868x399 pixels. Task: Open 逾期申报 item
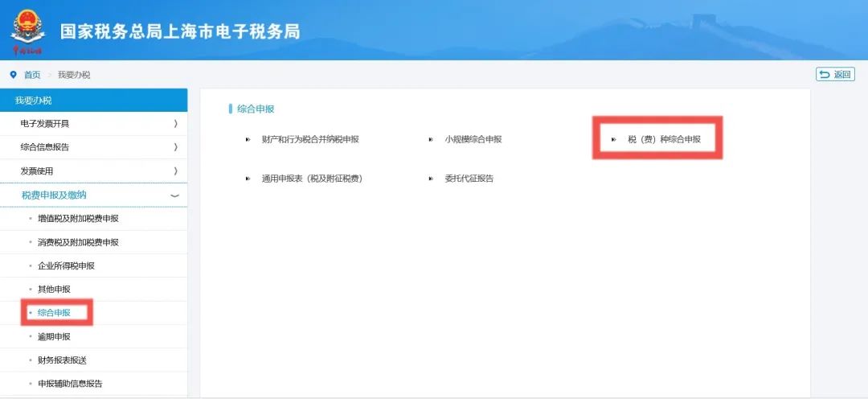(54, 337)
